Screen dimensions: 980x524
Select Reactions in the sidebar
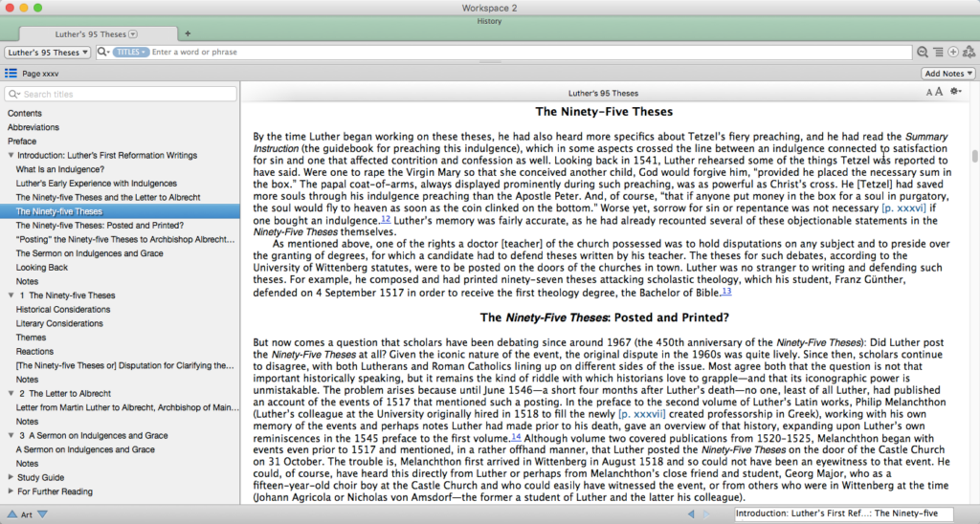click(x=34, y=352)
